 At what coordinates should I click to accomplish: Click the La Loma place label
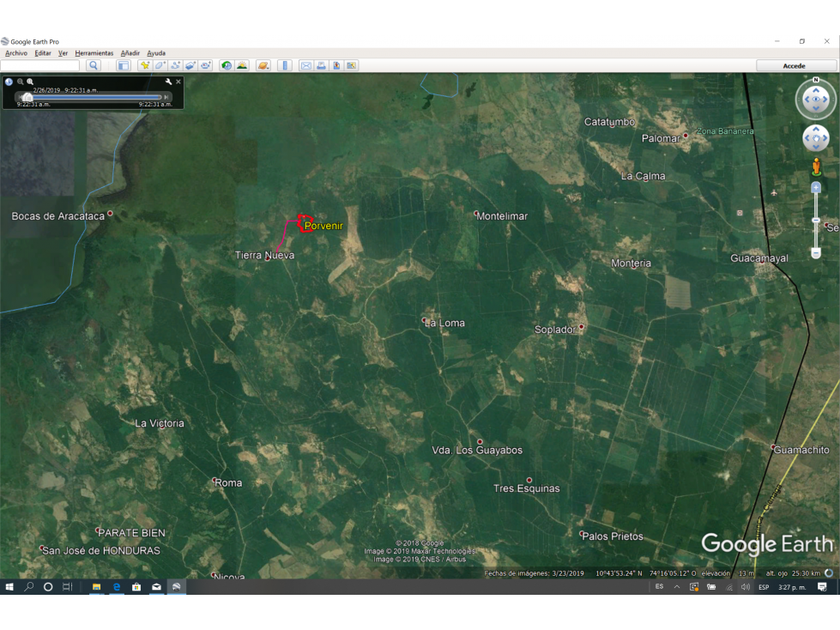coord(444,323)
